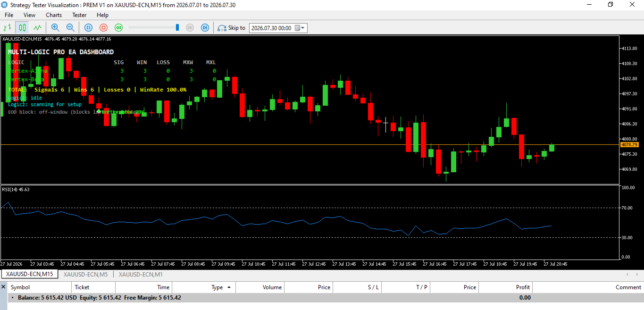The image size is (644, 310).
Task: Sort by the Time column header
Action: [143, 287]
